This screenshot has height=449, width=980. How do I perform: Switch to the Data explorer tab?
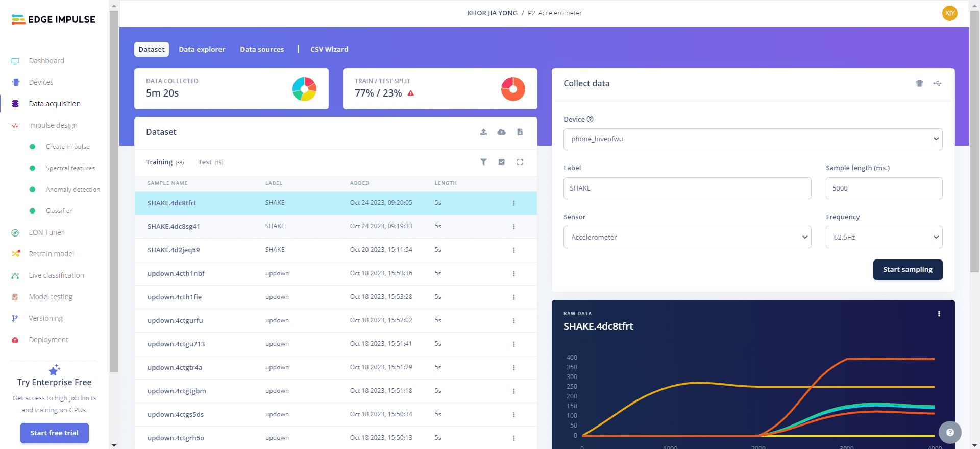point(202,49)
